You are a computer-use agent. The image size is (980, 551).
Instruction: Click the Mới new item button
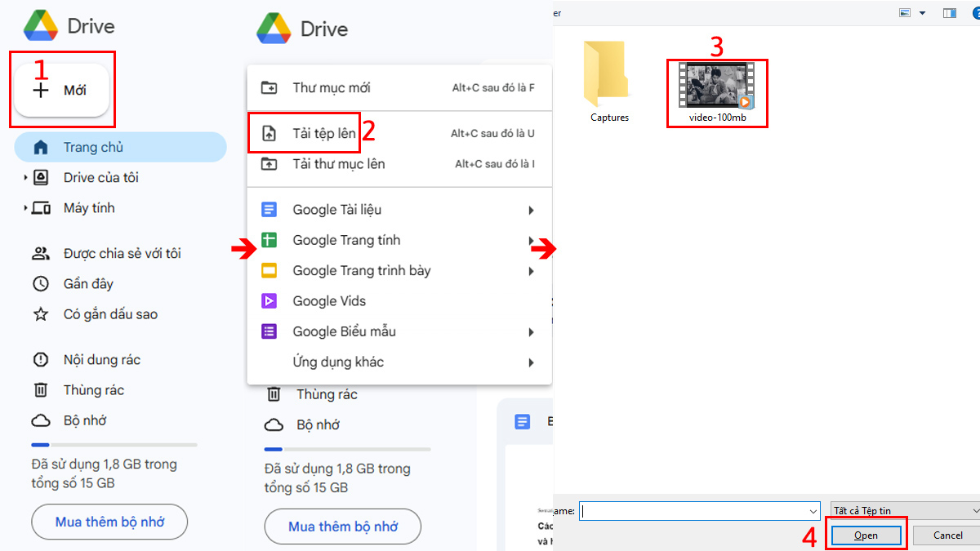click(x=62, y=91)
